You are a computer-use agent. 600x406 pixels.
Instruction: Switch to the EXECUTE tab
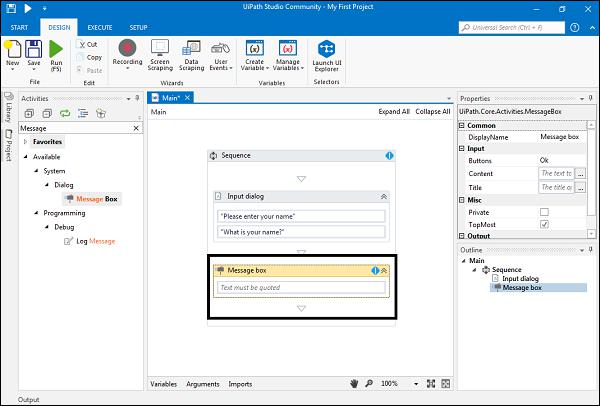99,28
